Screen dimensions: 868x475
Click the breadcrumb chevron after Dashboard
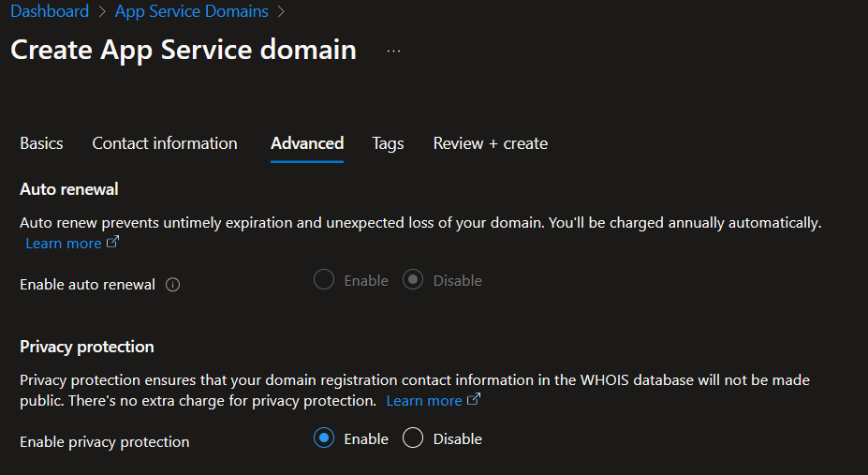coord(102,12)
